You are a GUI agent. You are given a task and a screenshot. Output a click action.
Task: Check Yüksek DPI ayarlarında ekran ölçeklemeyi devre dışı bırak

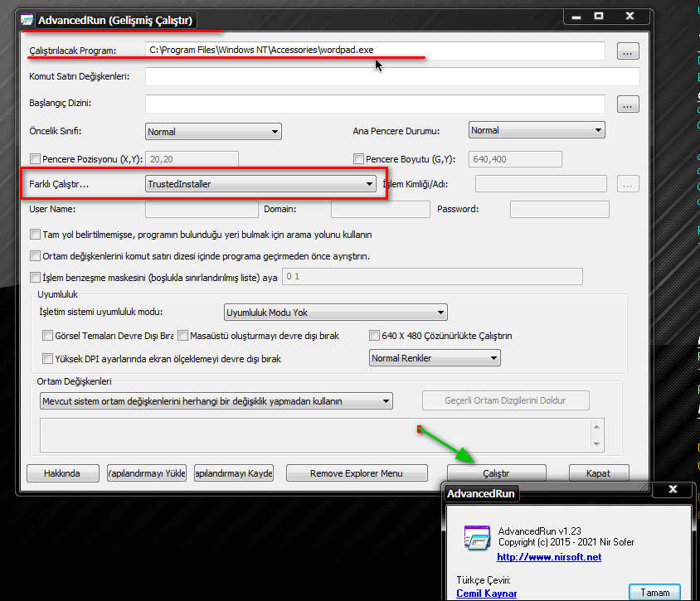(x=47, y=358)
